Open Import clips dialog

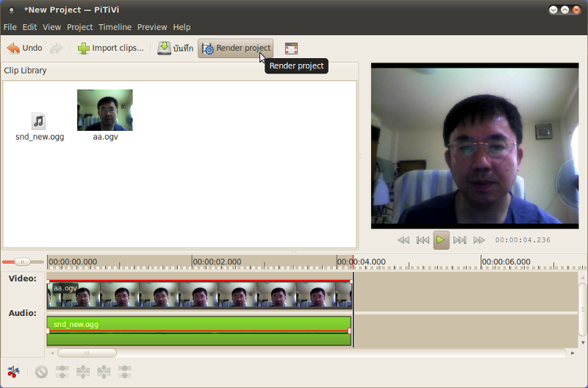tap(110, 48)
